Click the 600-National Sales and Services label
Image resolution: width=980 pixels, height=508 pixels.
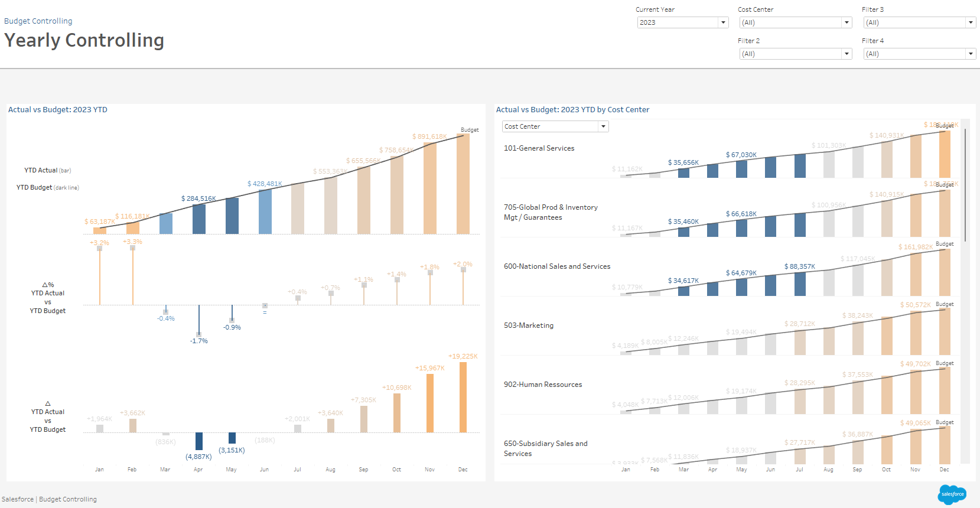point(556,266)
